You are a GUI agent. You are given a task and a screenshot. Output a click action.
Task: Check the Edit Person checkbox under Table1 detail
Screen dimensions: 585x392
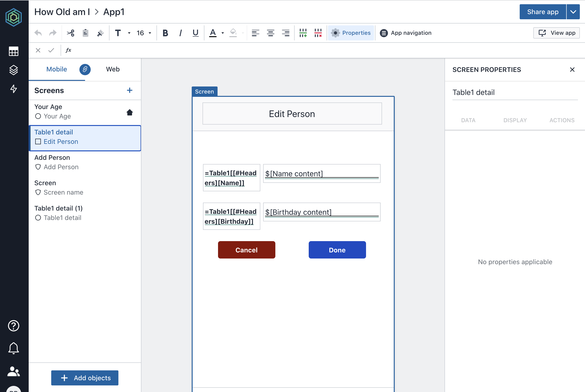coord(38,141)
